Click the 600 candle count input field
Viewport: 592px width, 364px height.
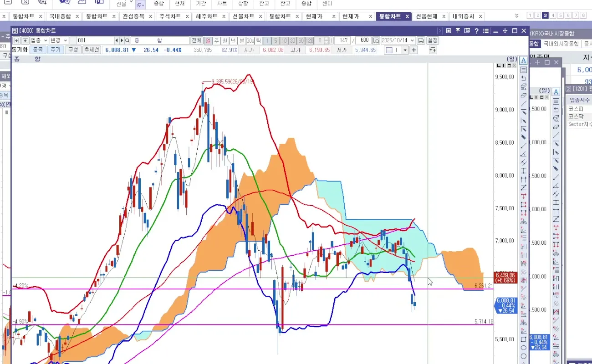(x=364, y=40)
